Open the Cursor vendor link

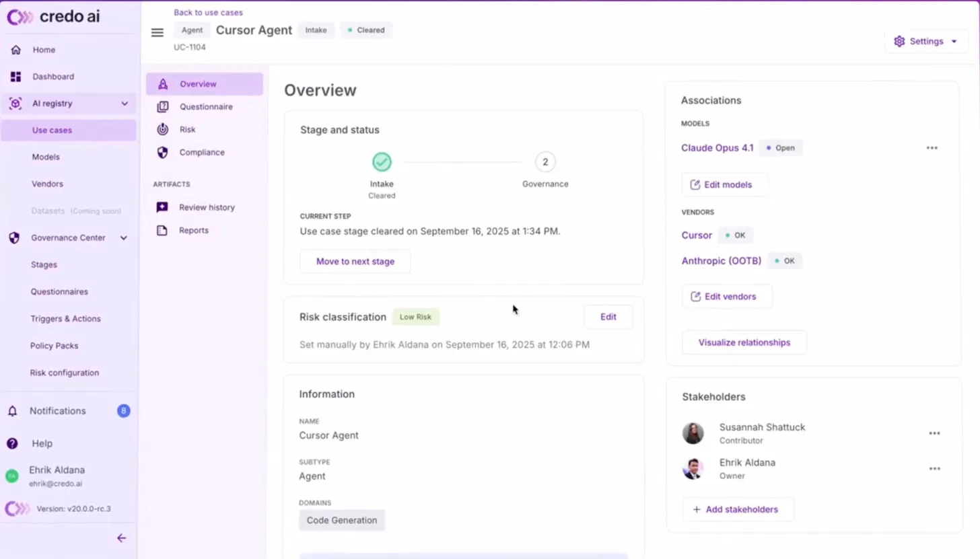point(696,235)
